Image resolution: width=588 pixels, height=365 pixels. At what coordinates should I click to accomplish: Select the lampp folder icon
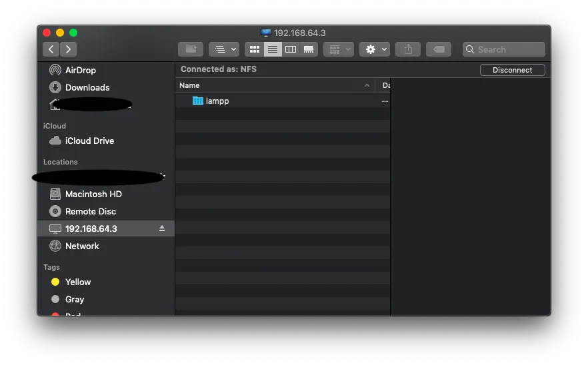pos(197,101)
